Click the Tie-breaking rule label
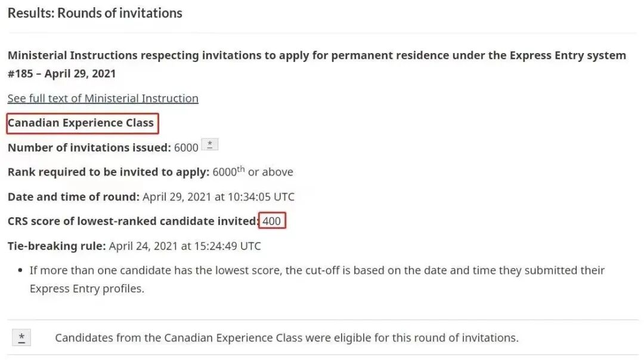This screenshot has height=361, width=644. pos(57,246)
